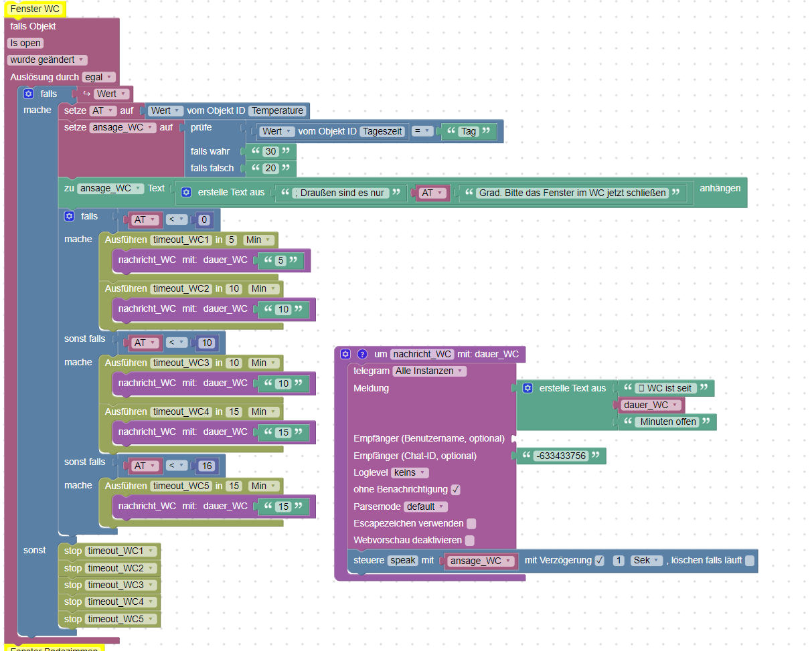Click the speak object ID field
This screenshot has width=812, height=651.
point(403,560)
